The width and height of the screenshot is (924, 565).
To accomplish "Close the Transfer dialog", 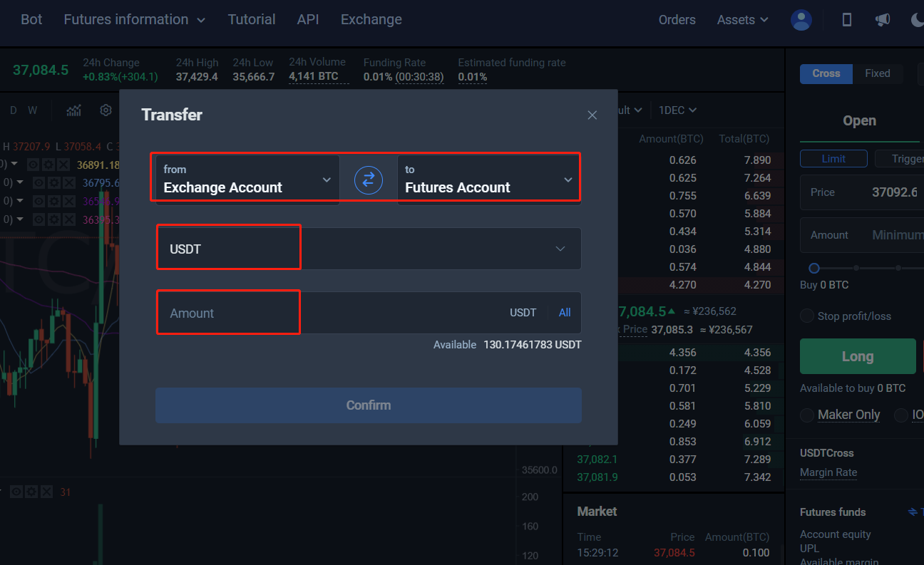I will [592, 115].
